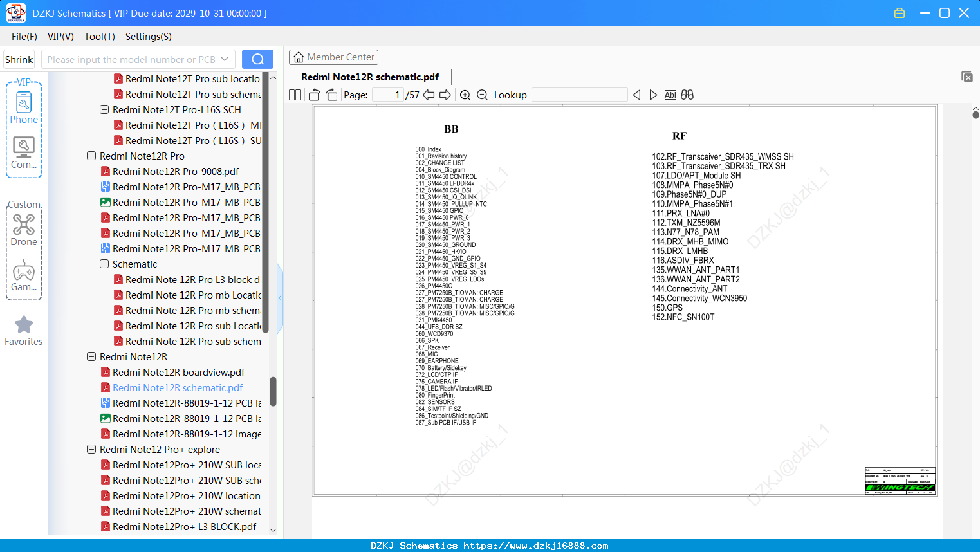Image resolution: width=980 pixels, height=552 pixels.
Task: Open the Game console category
Action: tap(24, 275)
